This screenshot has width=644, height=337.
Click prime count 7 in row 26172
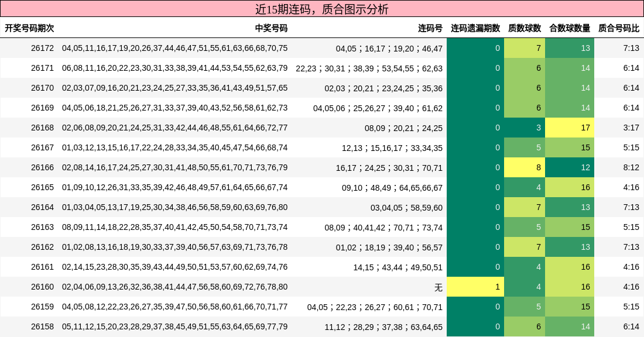[525, 48]
